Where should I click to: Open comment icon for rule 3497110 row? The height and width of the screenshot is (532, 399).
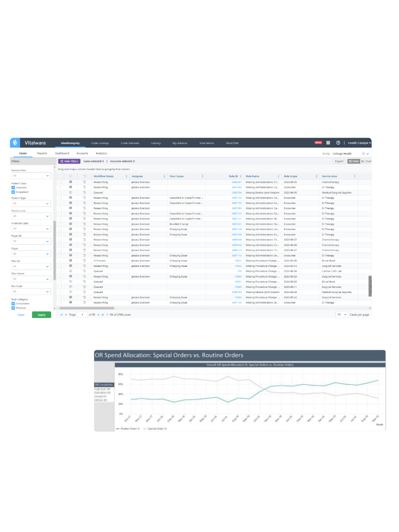pyautogui.click(x=70, y=255)
